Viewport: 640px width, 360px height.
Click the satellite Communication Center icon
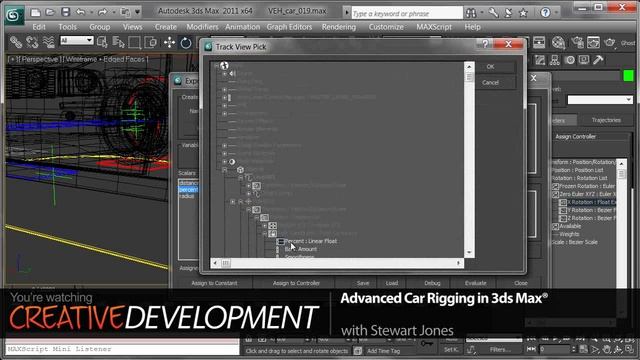click(x=508, y=13)
